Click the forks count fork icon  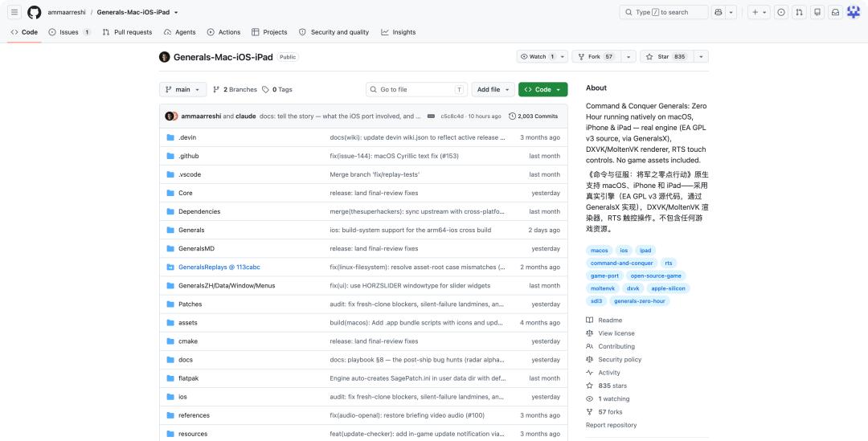coord(590,411)
